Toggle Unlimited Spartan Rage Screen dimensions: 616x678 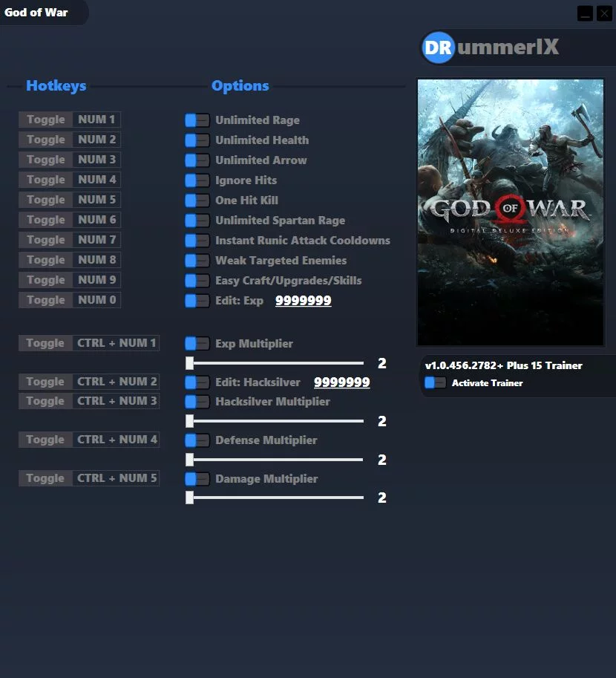197,221
